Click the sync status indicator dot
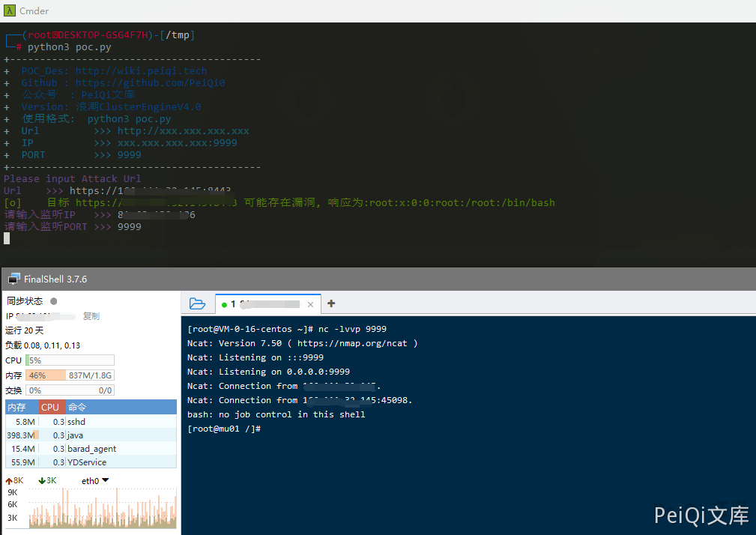 (53, 301)
